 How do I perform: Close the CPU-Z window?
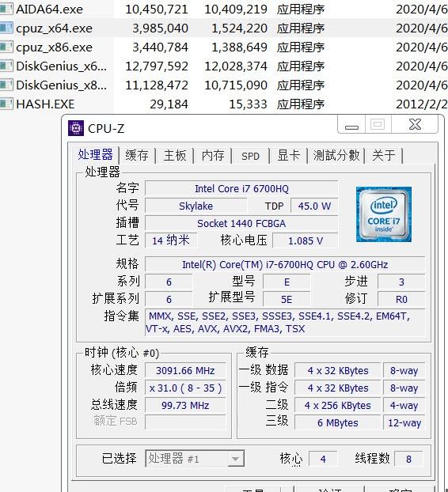(x=415, y=124)
